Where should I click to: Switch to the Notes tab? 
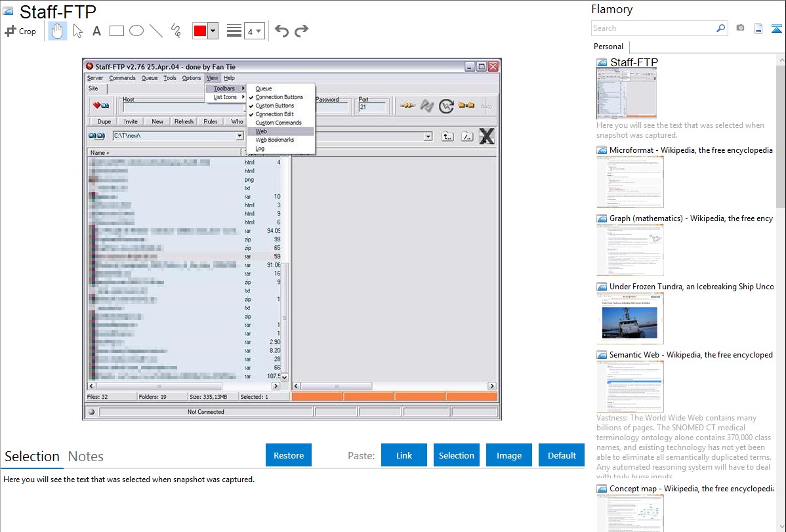86,457
